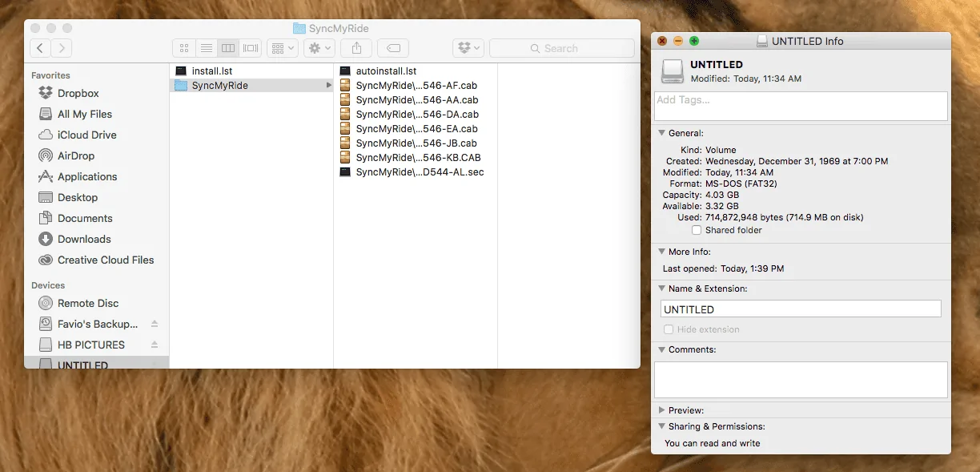Collapse the General section
This screenshot has width=980, height=472.
point(661,134)
